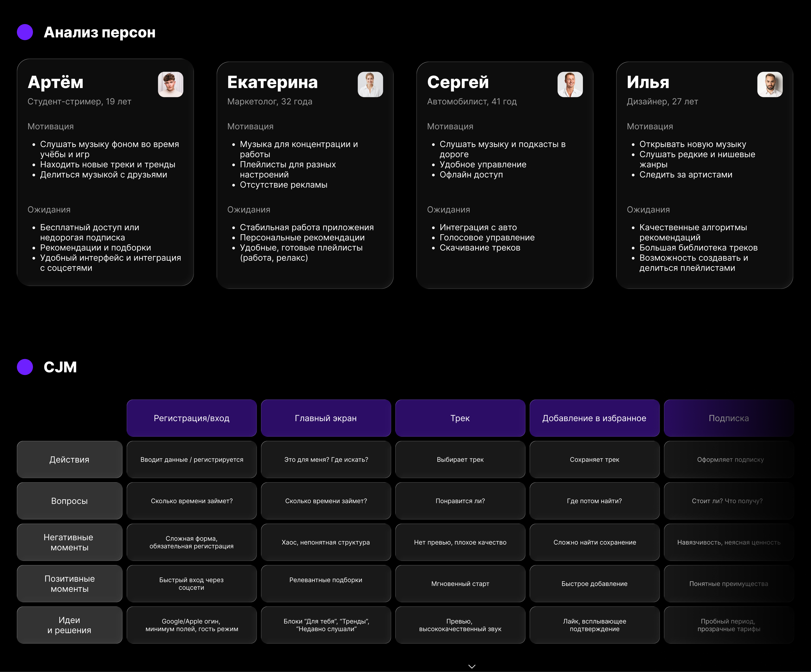Viewport: 811px width, 672px height.
Task: Click the name Екатерина
Action: pyautogui.click(x=272, y=82)
